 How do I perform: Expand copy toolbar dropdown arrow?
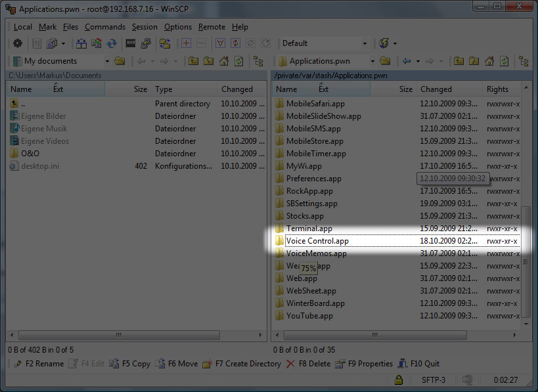[63, 43]
